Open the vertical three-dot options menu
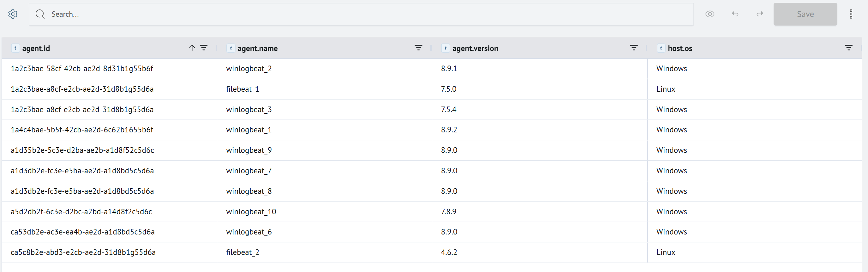This screenshot has width=868, height=272. coord(851,14)
